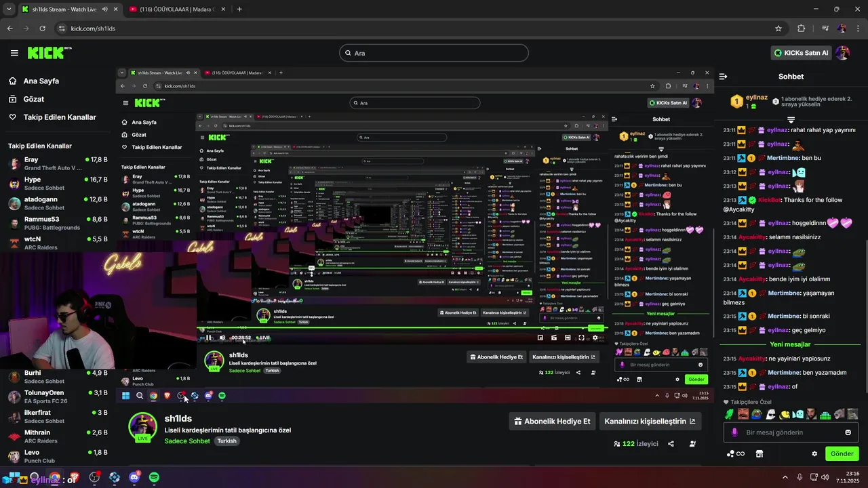Insert the green hand follower emote
This screenshot has height=488, width=868.
pyautogui.click(x=729, y=414)
